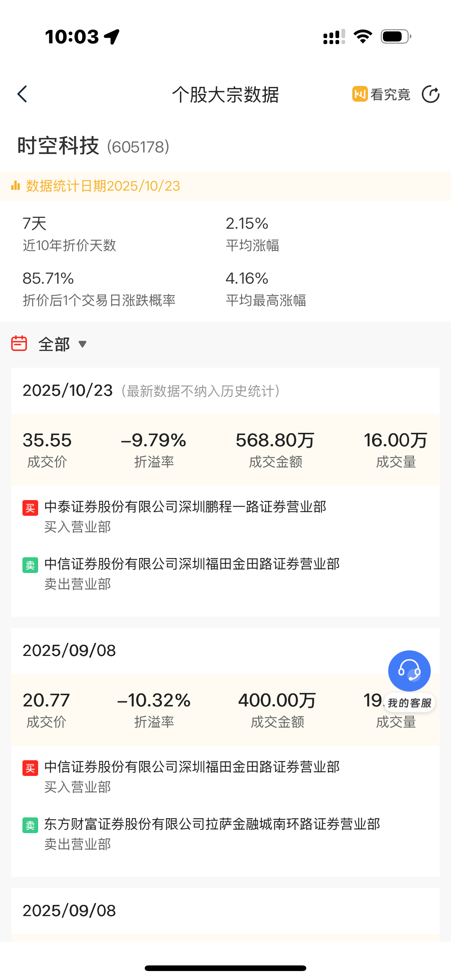
Task: Tap the 最新数据不纳入历史统计 note
Action: 200,391
